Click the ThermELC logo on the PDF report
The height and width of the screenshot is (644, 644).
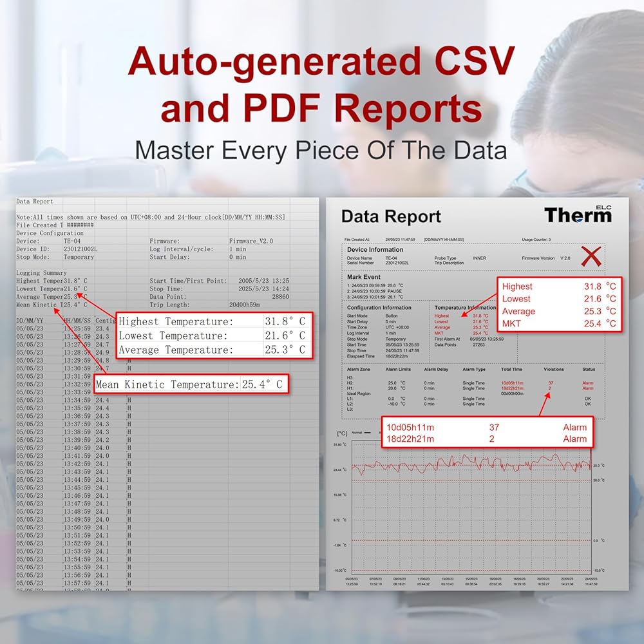point(577,215)
